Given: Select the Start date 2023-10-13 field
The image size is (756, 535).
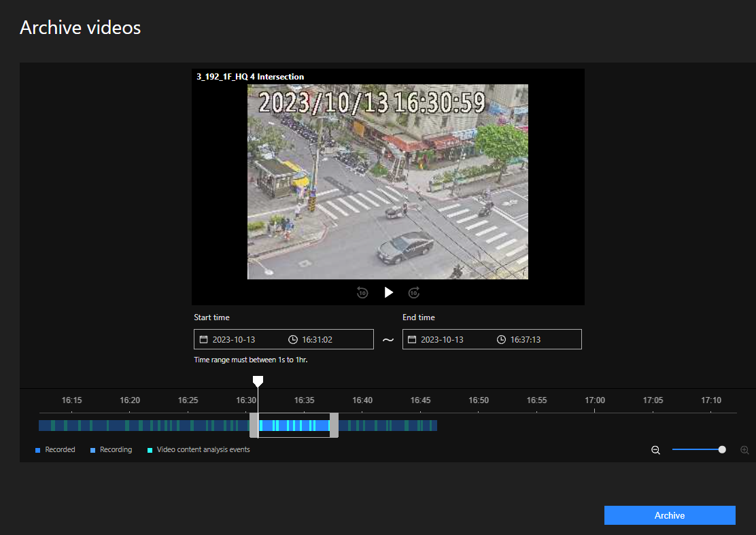Looking at the screenshot, I should [x=234, y=339].
